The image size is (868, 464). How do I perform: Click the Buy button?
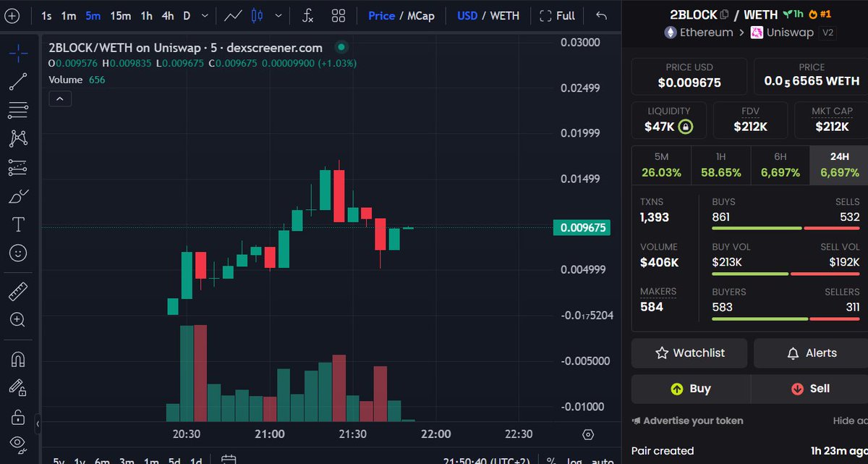[x=691, y=389]
